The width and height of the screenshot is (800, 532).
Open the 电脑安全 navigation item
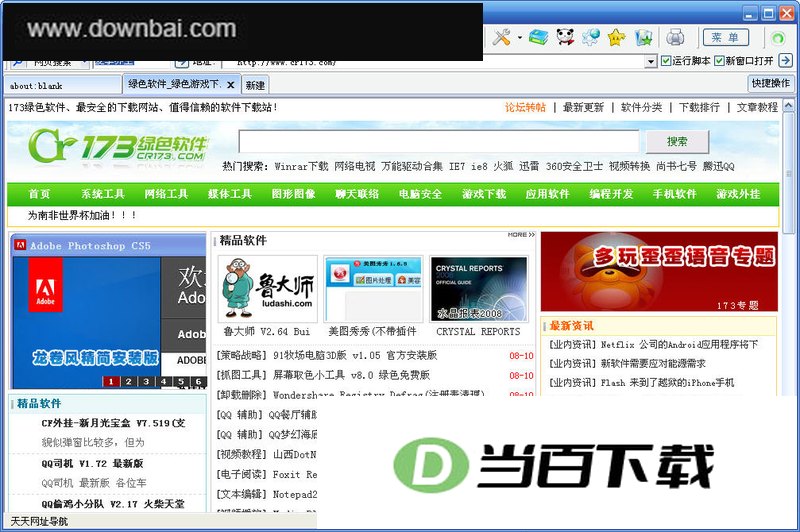[x=420, y=194]
